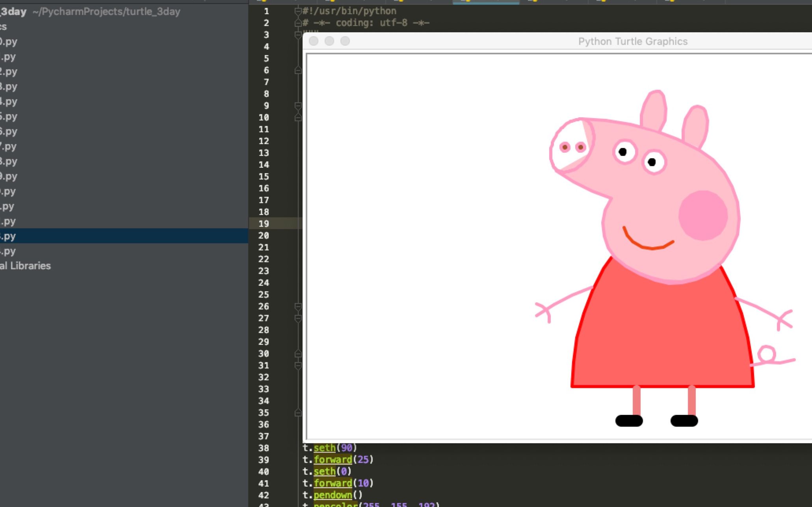Click the fold marker on line 6

tap(298, 70)
